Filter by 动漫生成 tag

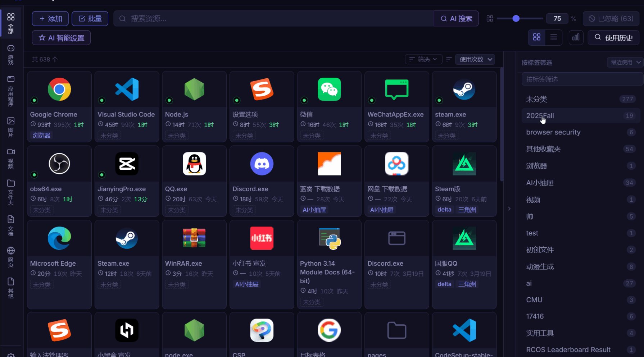point(581,266)
